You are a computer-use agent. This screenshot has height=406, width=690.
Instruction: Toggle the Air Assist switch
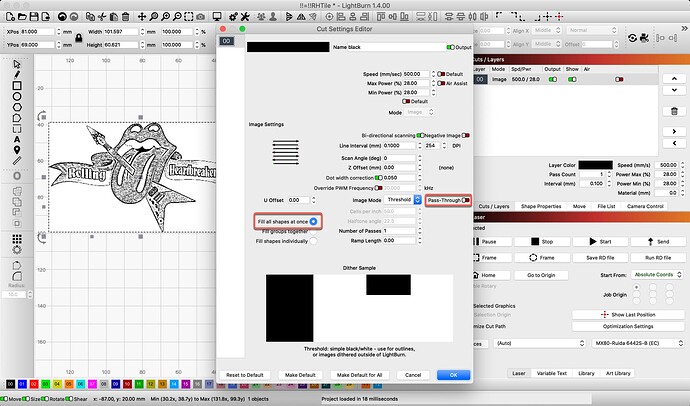pos(441,83)
